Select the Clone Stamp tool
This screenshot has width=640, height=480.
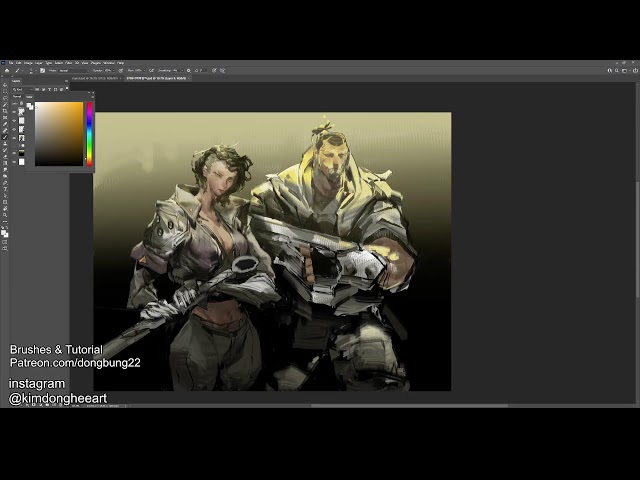coord(5,144)
